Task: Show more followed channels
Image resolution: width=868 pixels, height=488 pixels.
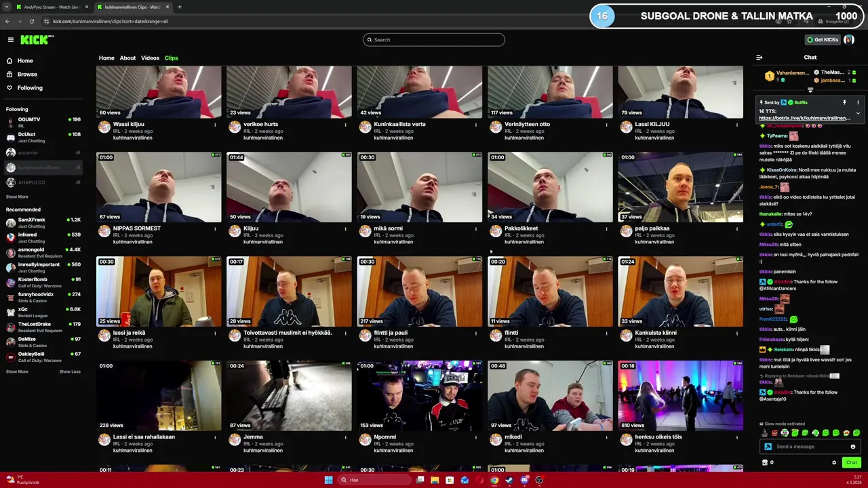Action: point(17,197)
